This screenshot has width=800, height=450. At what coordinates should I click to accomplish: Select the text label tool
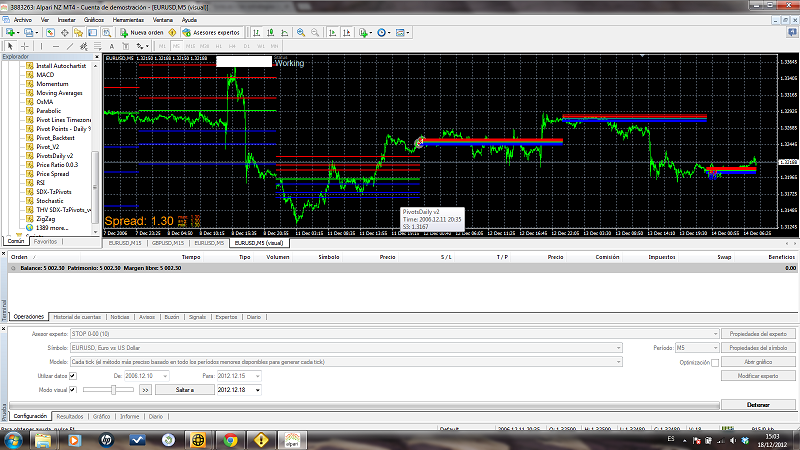[114, 46]
